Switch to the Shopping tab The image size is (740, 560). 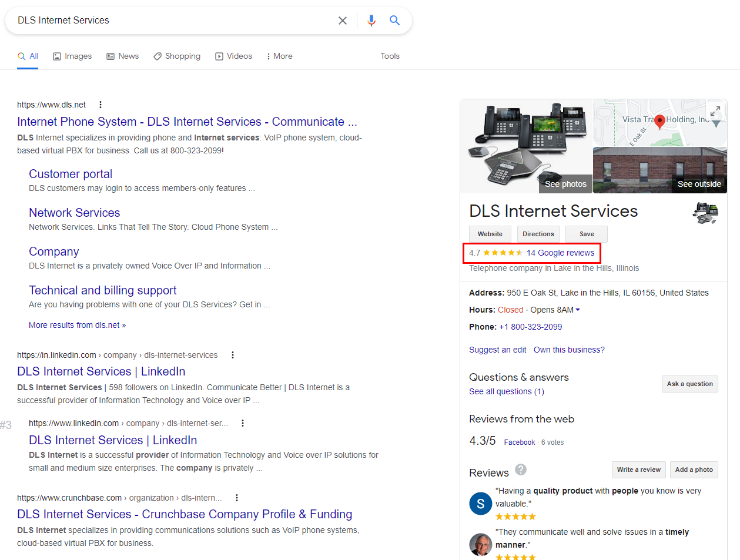pyautogui.click(x=177, y=56)
